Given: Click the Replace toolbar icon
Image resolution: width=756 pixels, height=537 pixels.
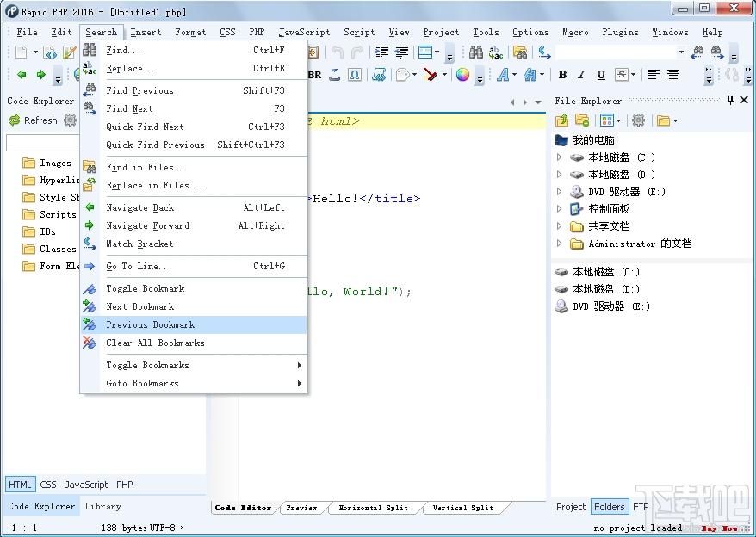Looking at the screenshot, I should (496, 52).
